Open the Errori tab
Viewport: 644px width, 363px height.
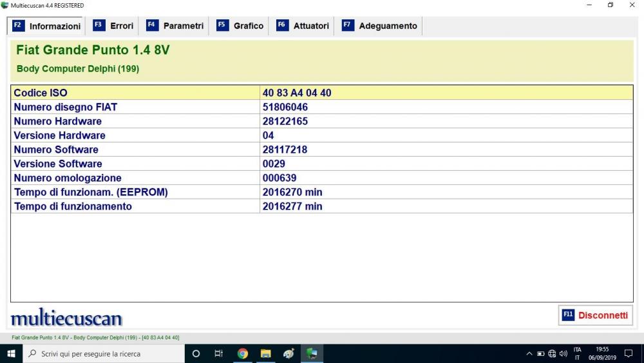point(114,26)
